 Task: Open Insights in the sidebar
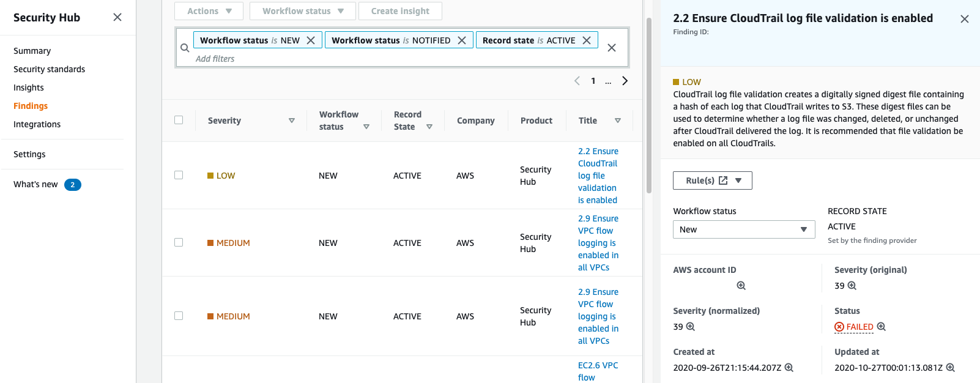[29, 87]
